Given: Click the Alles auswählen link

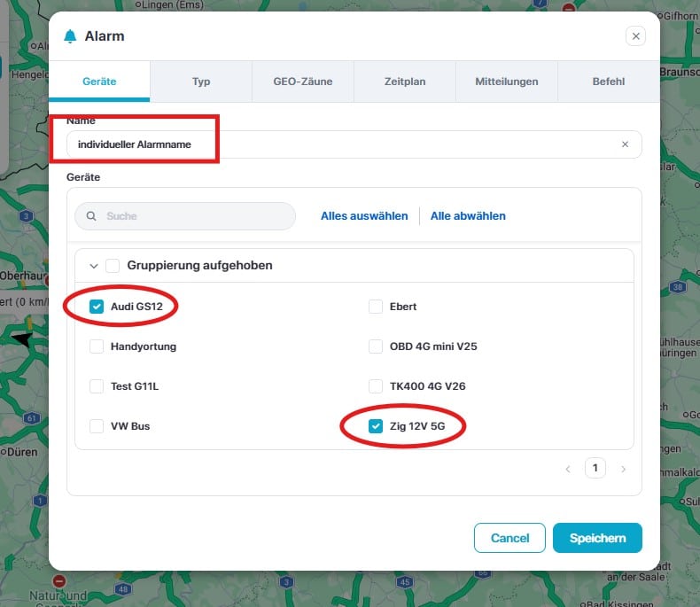Looking at the screenshot, I should [364, 216].
